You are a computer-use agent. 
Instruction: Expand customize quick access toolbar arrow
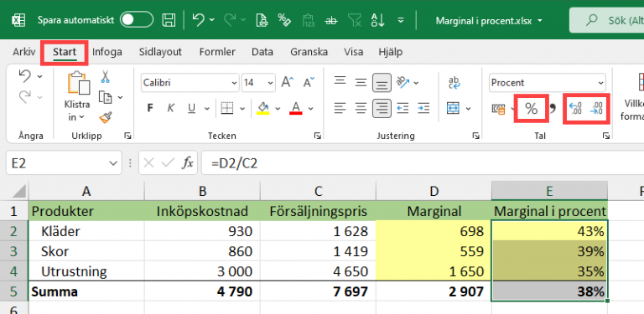click(x=401, y=19)
